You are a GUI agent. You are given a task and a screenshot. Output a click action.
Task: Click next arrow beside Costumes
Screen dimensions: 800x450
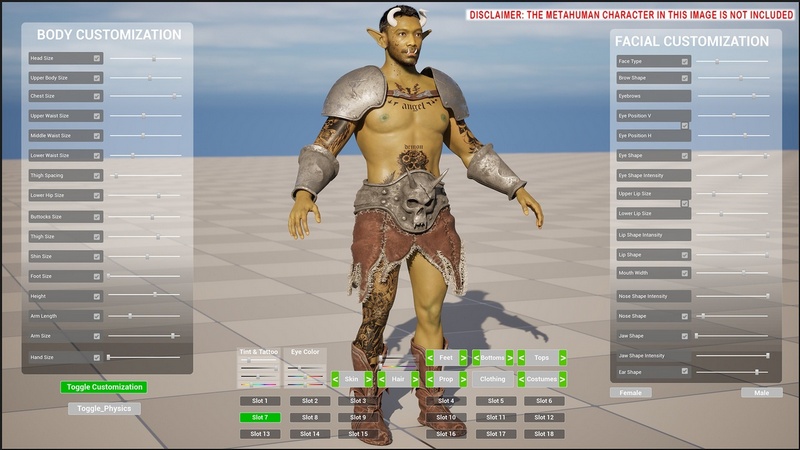point(563,379)
